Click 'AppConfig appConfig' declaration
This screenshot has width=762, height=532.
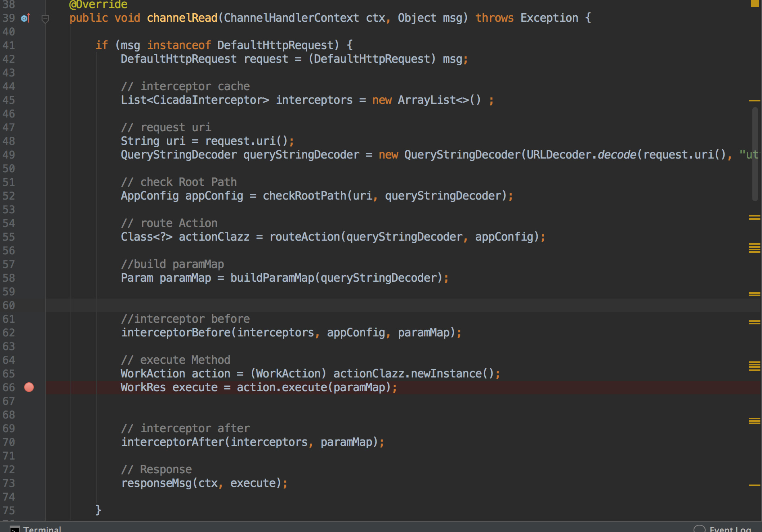coord(182,196)
